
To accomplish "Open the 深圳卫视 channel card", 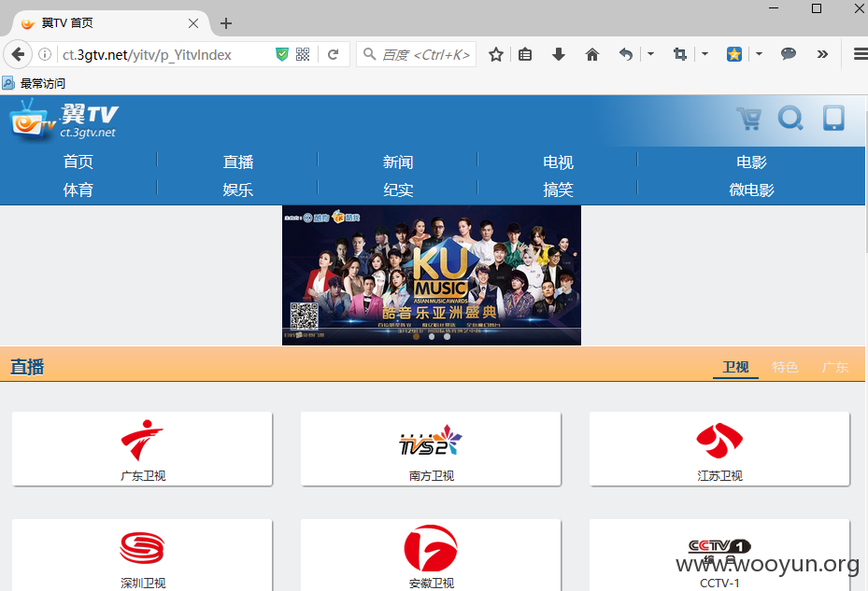I will coord(142,555).
